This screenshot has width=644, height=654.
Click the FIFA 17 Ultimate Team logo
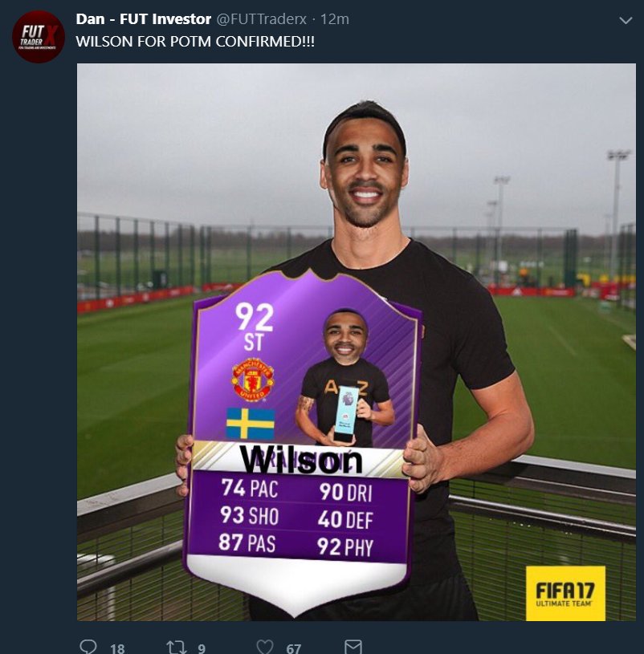[565, 593]
